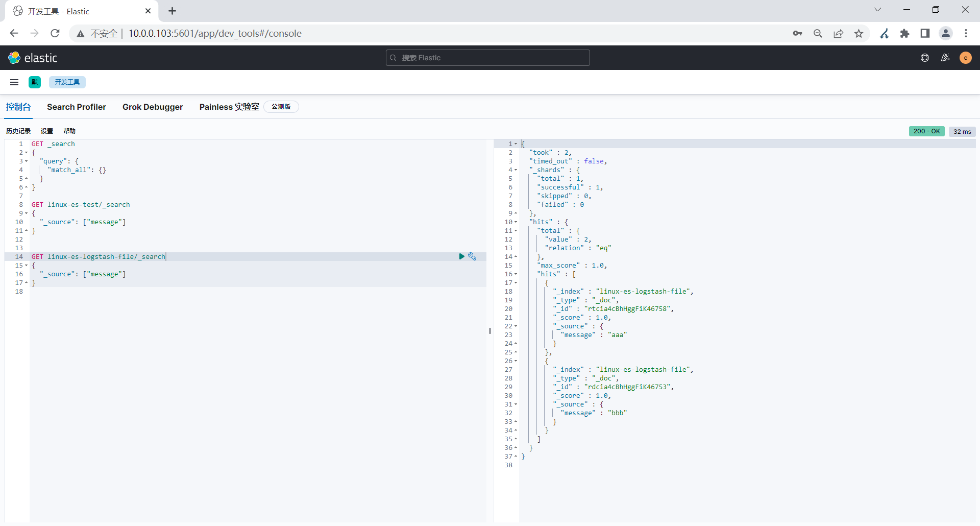Collapse hits array fold at response line 16
Screen dimensions: 980x526
click(x=516, y=274)
